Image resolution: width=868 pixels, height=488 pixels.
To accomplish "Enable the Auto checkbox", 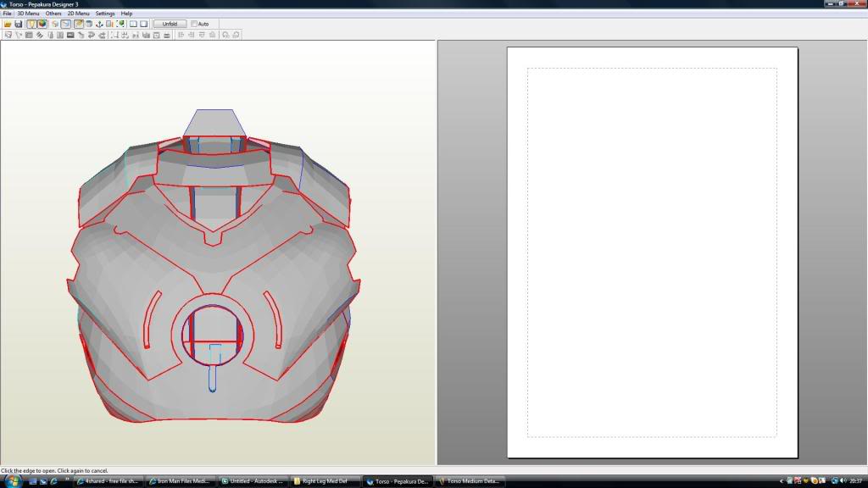I will click(x=194, y=24).
